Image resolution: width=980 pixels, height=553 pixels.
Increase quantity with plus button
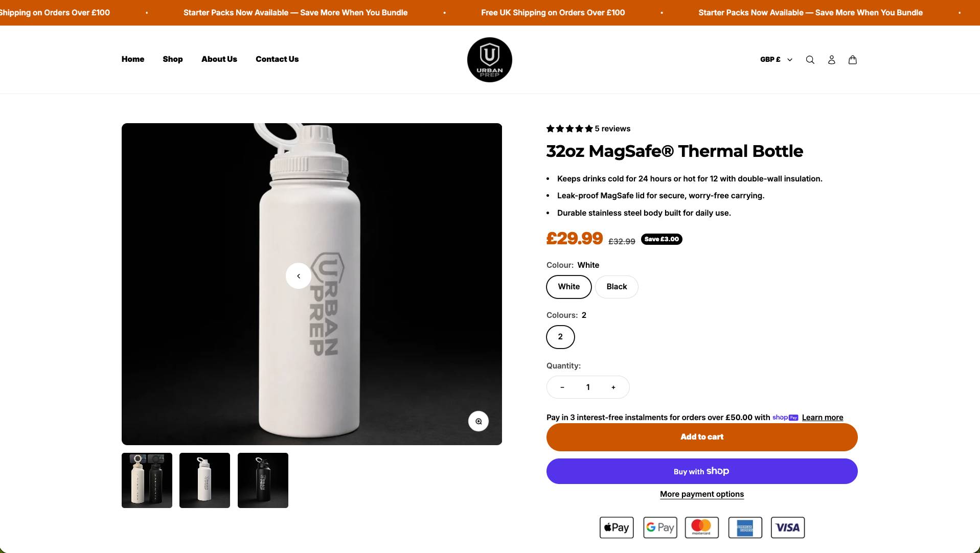[613, 387]
